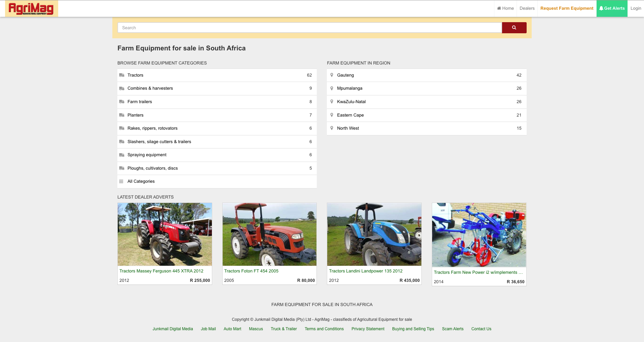
Task: Click the map pin icon beside Mpumalanga
Action: pyautogui.click(x=332, y=88)
